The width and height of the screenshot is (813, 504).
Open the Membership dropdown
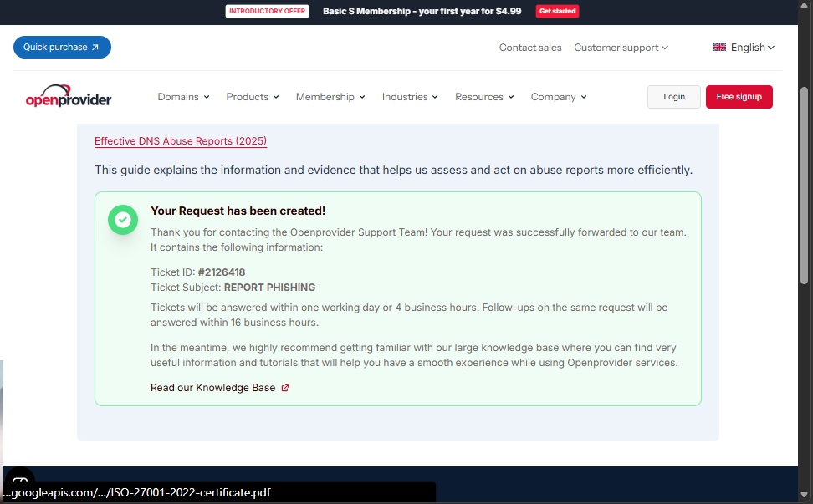click(x=330, y=97)
